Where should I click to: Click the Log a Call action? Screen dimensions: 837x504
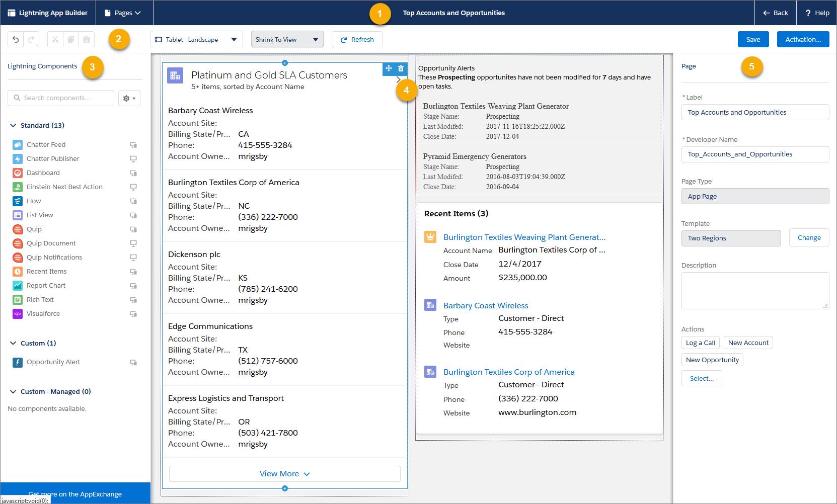701,343
